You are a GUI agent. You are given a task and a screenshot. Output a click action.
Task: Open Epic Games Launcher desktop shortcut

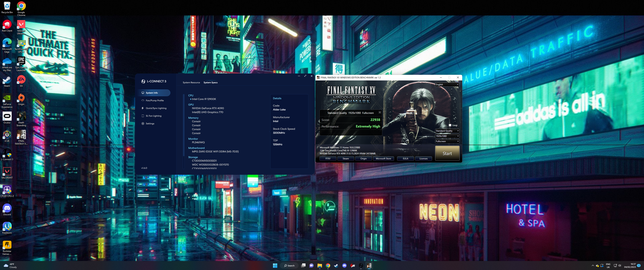coord(21,64)
